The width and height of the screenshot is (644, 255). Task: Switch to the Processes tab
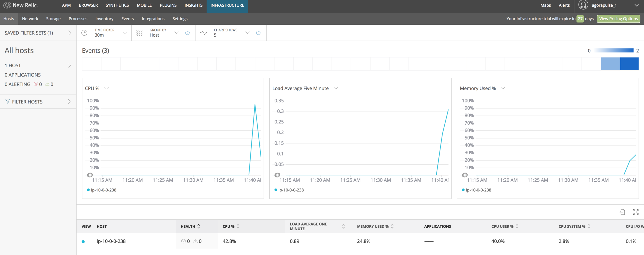coord(78,19)
